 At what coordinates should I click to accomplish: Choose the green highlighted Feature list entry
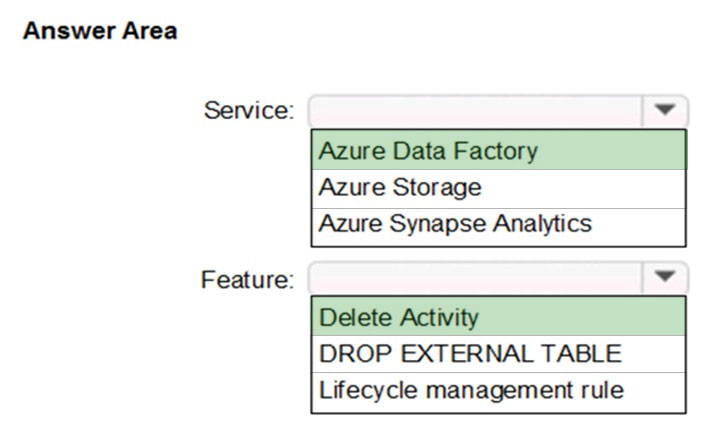pyautogui.click(x=498, y=317)
